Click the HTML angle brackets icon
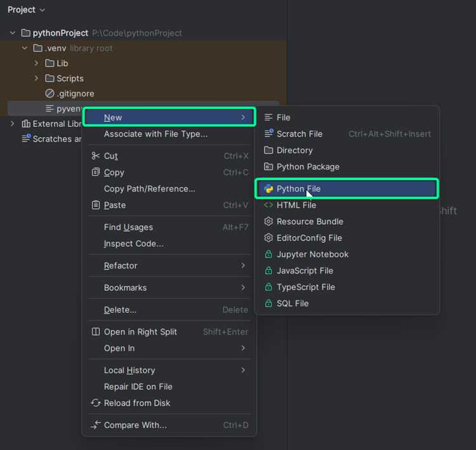476x450 pixels. click(268, 205)
